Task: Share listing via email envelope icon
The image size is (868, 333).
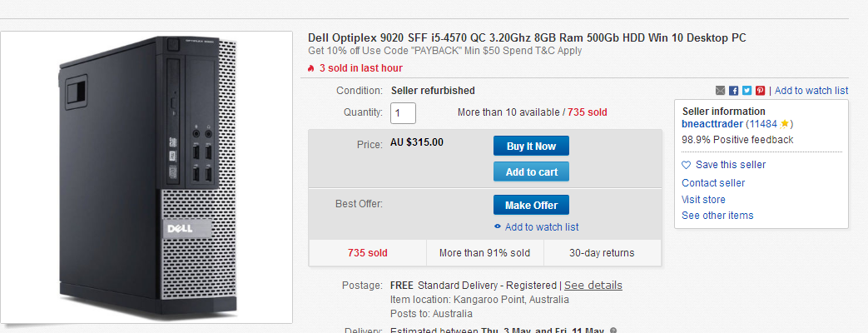Action: 720,90
